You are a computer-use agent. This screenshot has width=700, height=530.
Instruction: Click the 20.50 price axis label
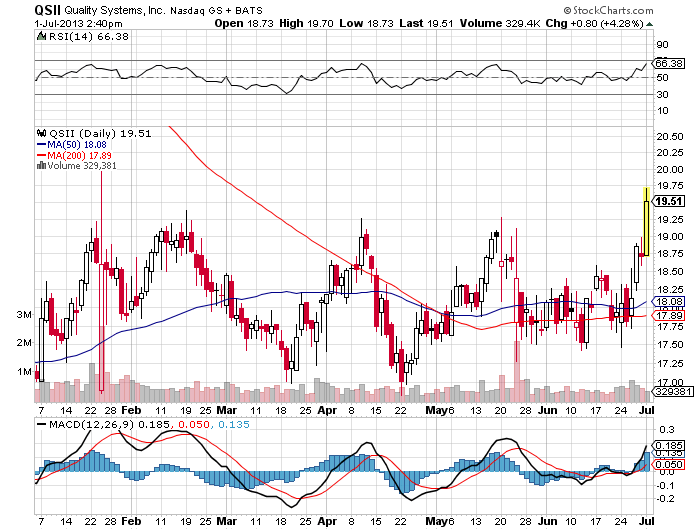point(670,137)
